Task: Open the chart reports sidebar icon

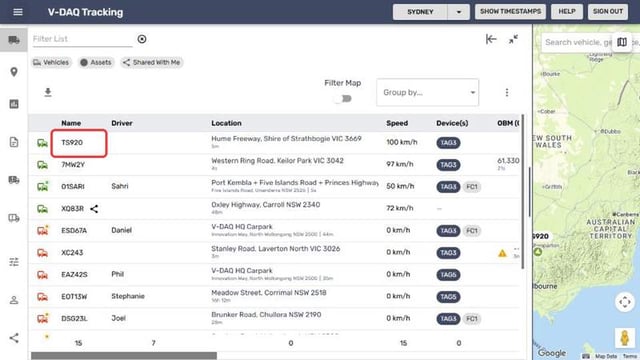Action: [14, 104]
